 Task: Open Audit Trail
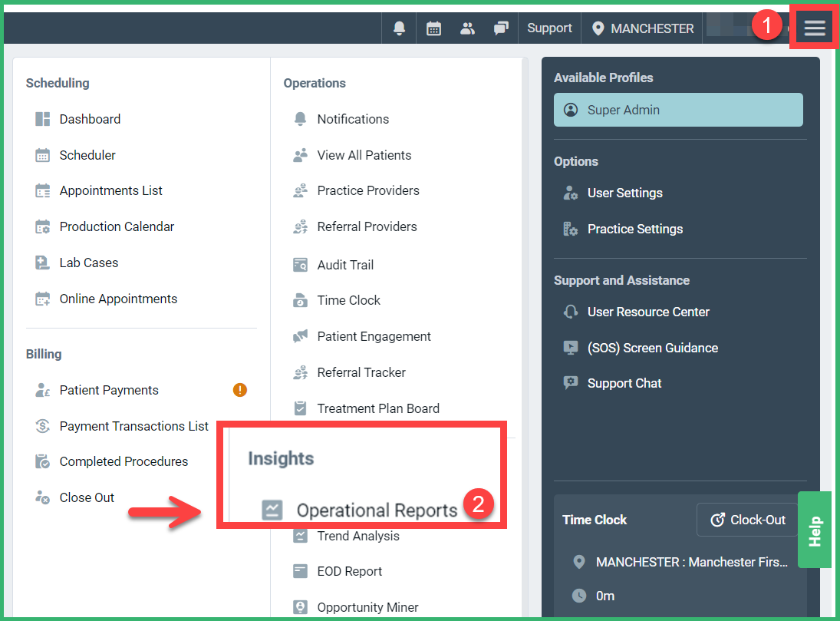345,265
